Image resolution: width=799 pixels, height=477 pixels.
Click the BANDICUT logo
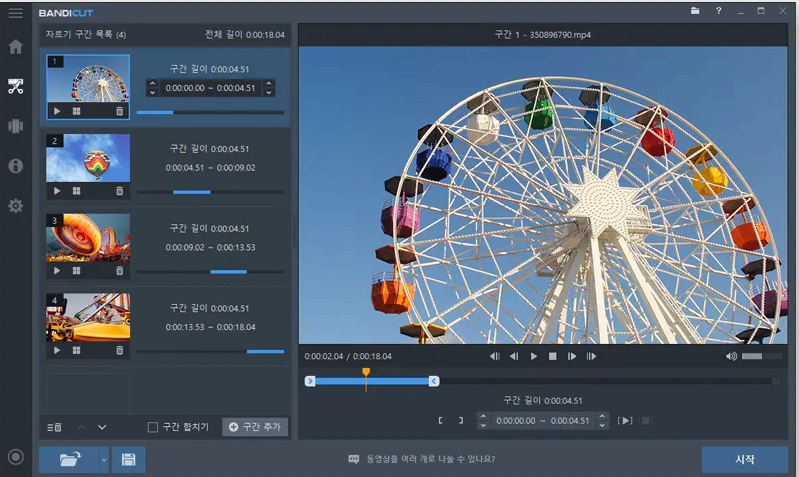(66, 13)
